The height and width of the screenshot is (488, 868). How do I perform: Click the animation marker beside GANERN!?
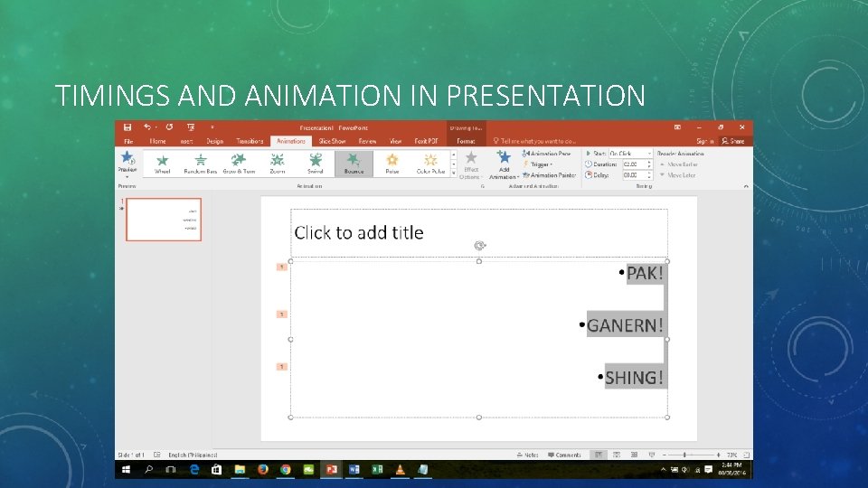(282, 314)
